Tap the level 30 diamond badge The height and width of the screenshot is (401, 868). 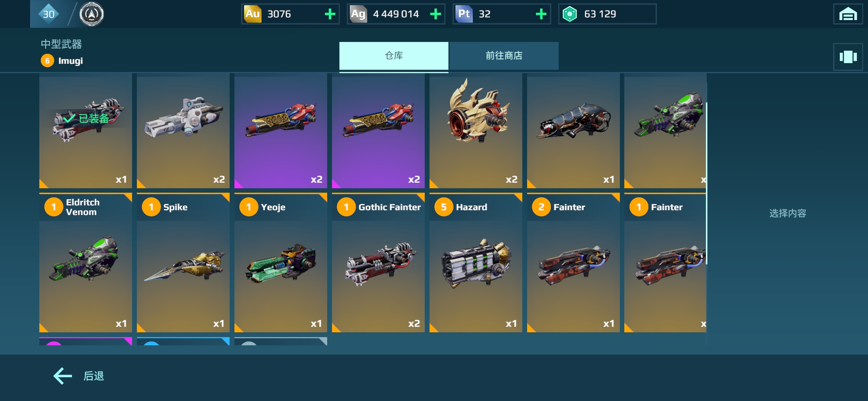point(49,14)
